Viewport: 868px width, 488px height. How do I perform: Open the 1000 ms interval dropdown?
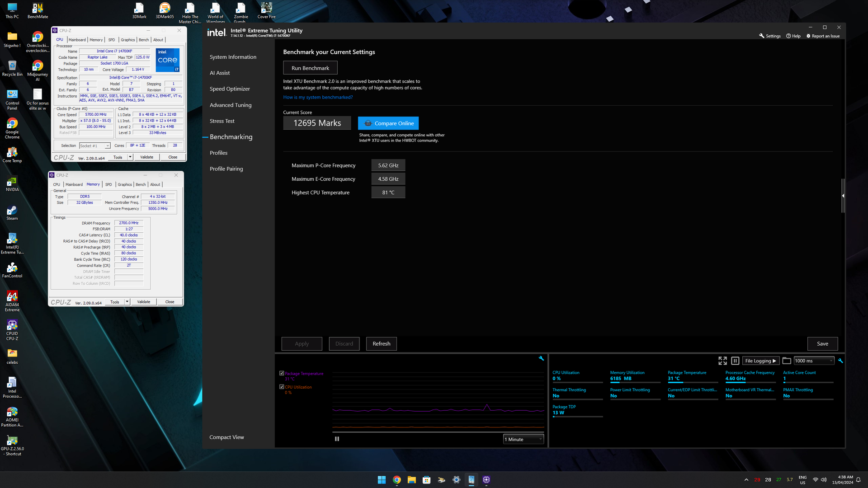click(x=814, y=361)
